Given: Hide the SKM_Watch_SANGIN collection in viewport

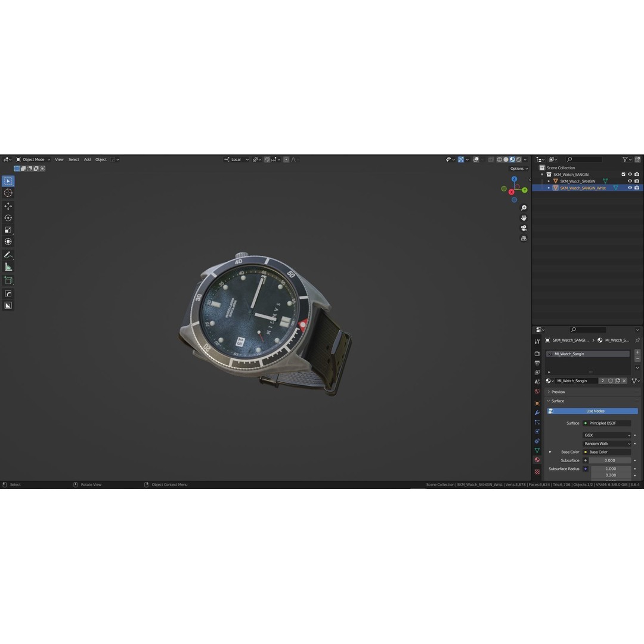Looking at the screenshot, I should click(630, 175).
